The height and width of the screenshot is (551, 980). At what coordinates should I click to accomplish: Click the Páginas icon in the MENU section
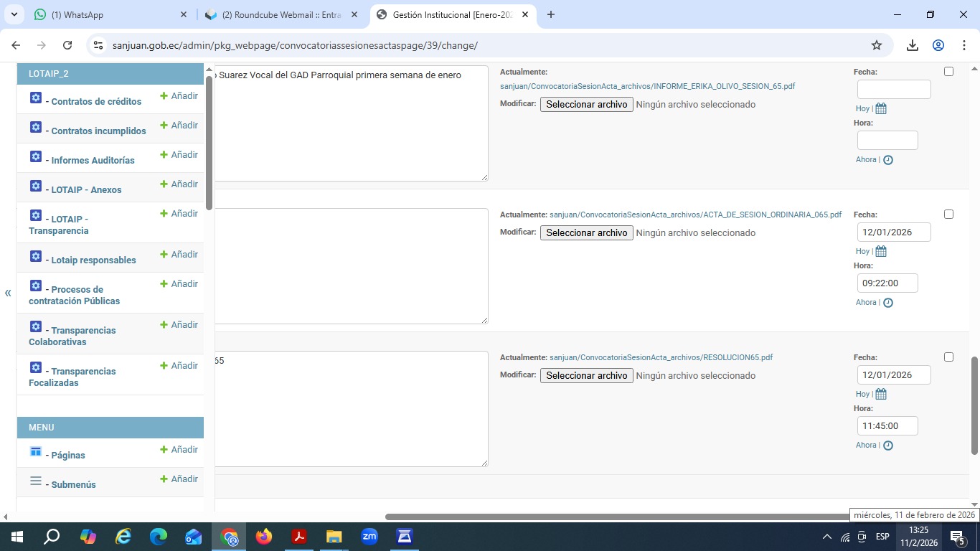pos(36,451)
